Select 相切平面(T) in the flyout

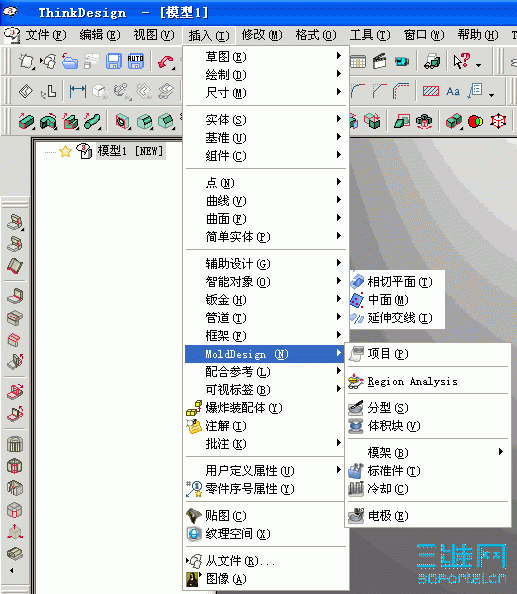pyautogui.click(x=397, y=282)
